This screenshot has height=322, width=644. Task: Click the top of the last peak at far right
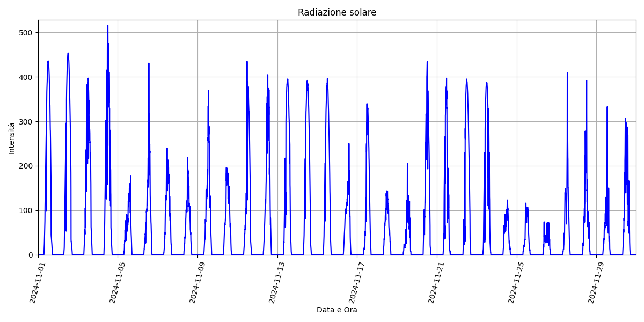625,119
